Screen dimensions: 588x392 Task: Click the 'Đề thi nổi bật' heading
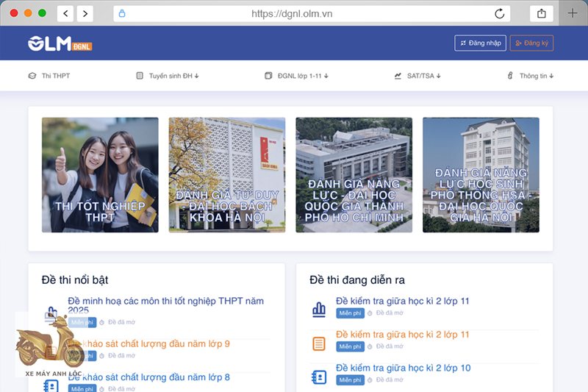(75, 279)
